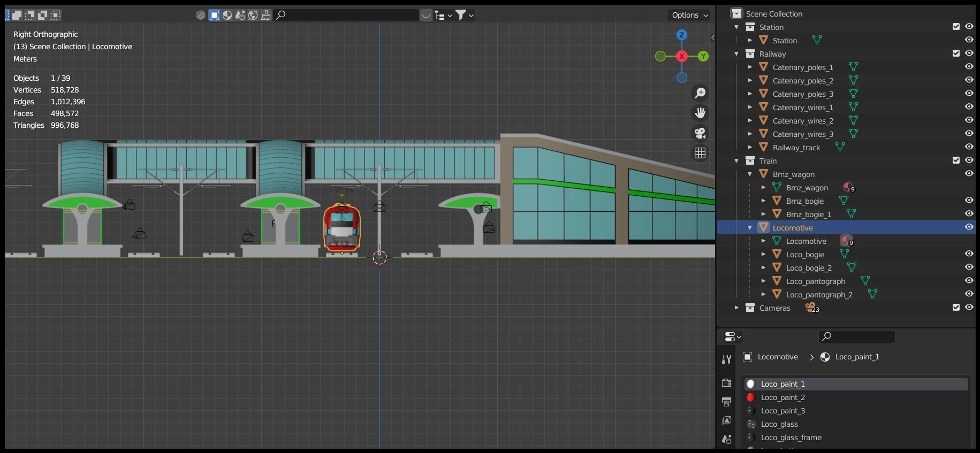Click the brush icon in header

click(266, 15)
